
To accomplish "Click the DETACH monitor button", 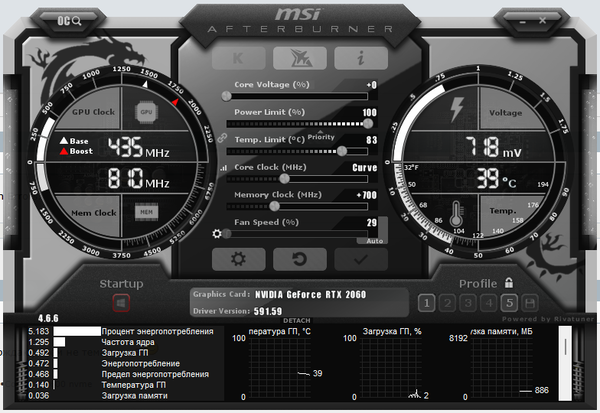I will 297,320.
